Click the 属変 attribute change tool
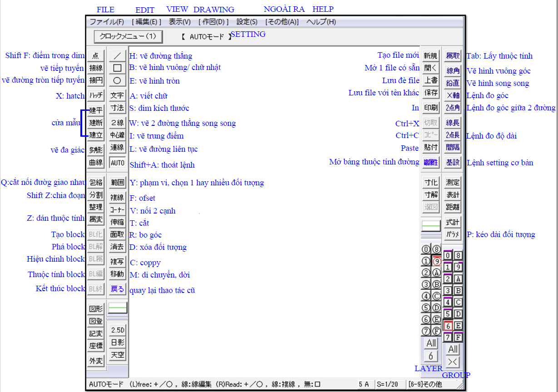The image size is (558, 392). tap(96, 219)
